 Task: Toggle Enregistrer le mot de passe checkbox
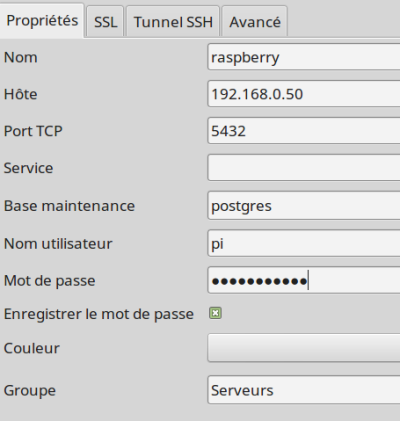pos(215,313)
